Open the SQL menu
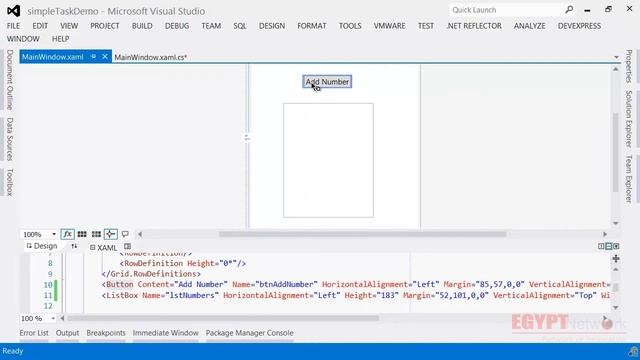Screen dimensions: 640x360 tap(240, 26)
